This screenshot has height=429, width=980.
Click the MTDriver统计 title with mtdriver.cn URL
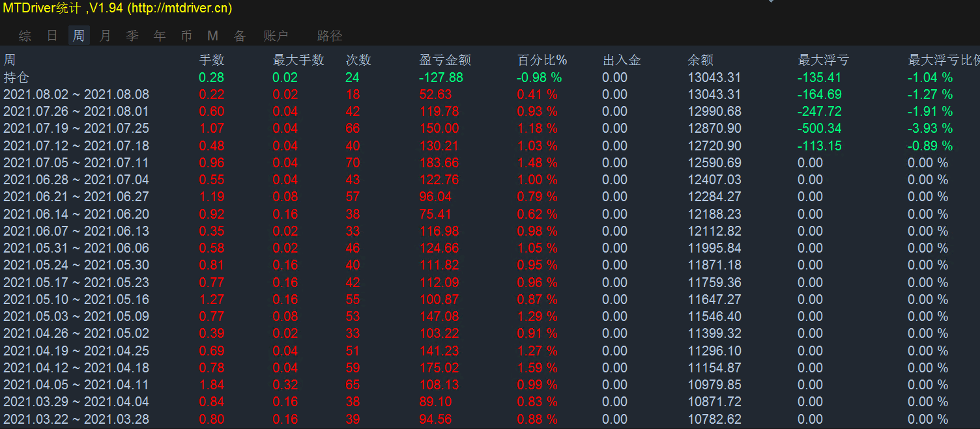click(x=117, y=8)
